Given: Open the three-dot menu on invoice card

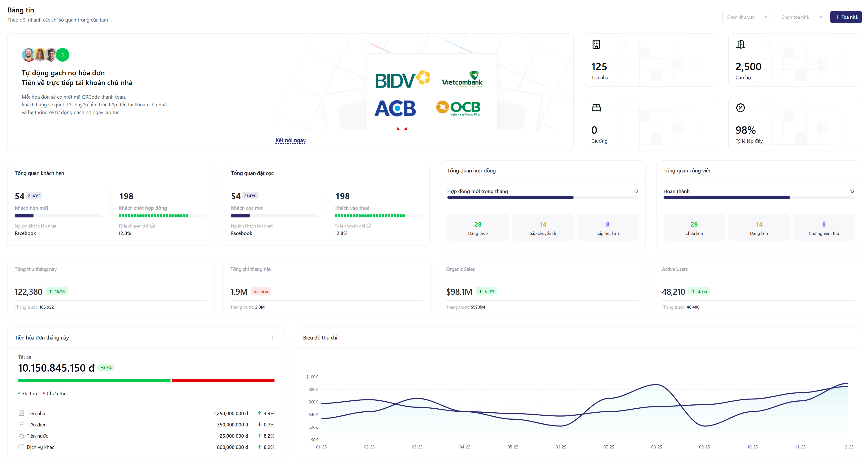Looking at the screenshot, I should (x=272, y=337).
